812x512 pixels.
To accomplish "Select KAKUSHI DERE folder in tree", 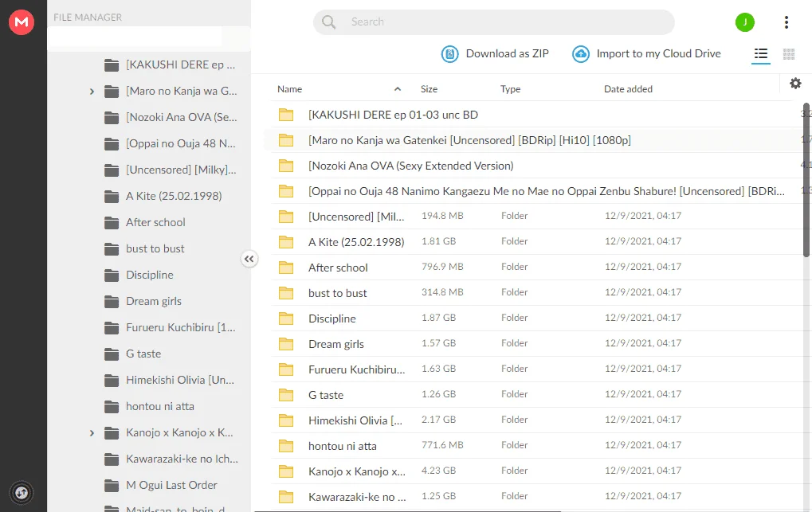I will (170, 64).
